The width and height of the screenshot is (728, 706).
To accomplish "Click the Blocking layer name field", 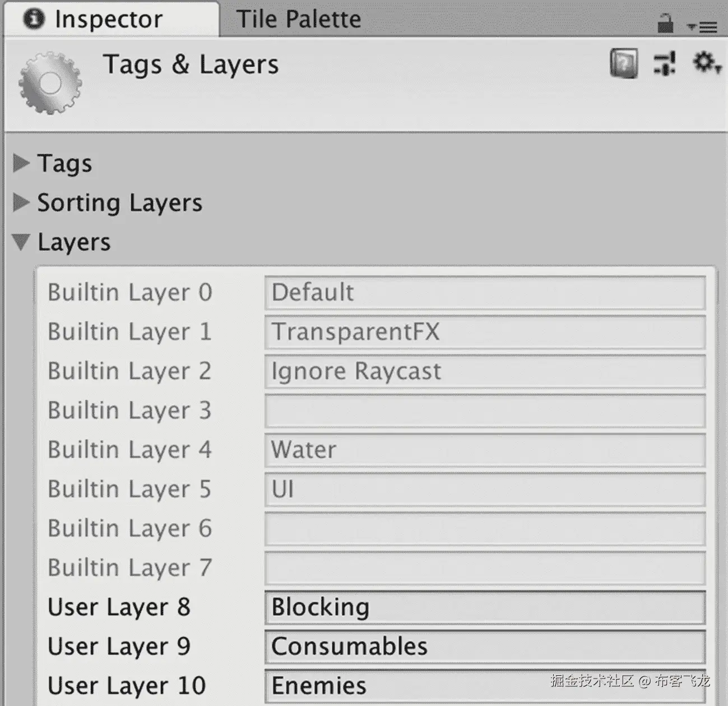I will pos(485,607).
